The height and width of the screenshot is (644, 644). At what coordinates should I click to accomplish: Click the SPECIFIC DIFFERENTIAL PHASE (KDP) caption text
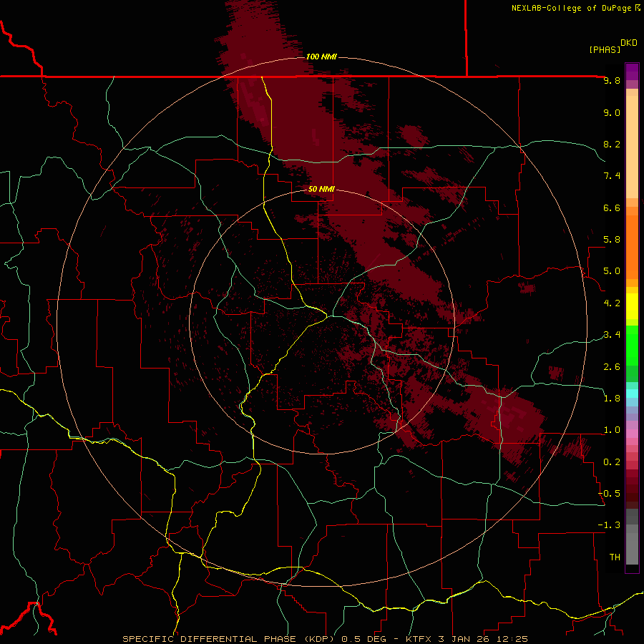pos(228,639)
